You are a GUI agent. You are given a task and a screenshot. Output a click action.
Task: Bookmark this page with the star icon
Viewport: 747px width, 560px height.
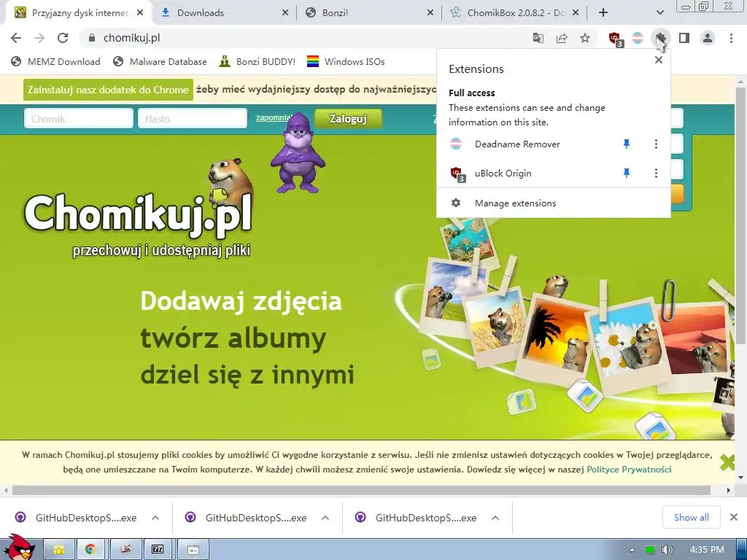585,38
